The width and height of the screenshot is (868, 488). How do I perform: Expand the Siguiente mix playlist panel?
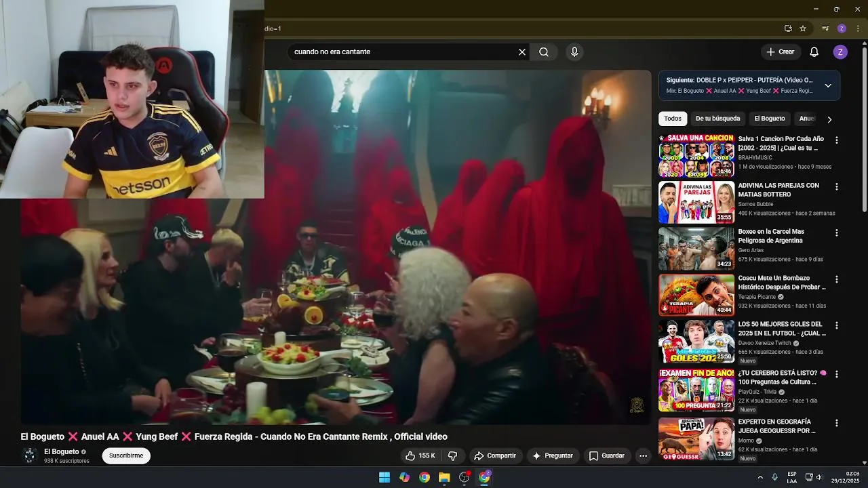[828, 85]
